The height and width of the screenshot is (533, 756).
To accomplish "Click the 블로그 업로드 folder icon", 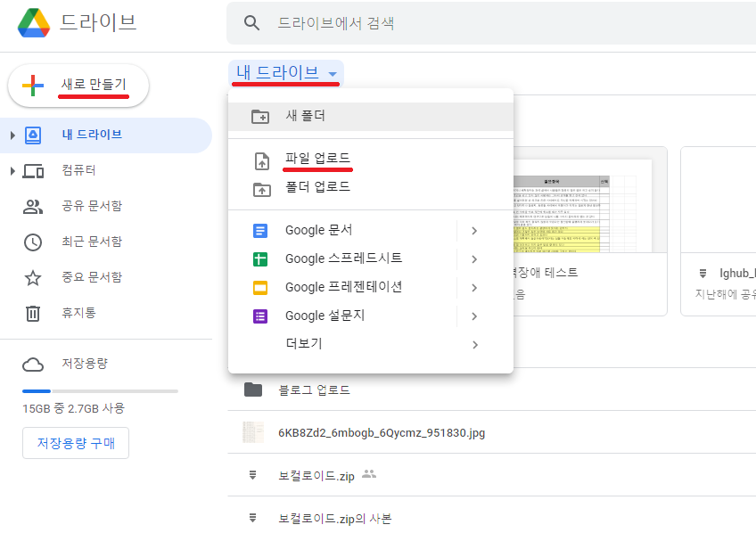I will (x=253, y=389).
